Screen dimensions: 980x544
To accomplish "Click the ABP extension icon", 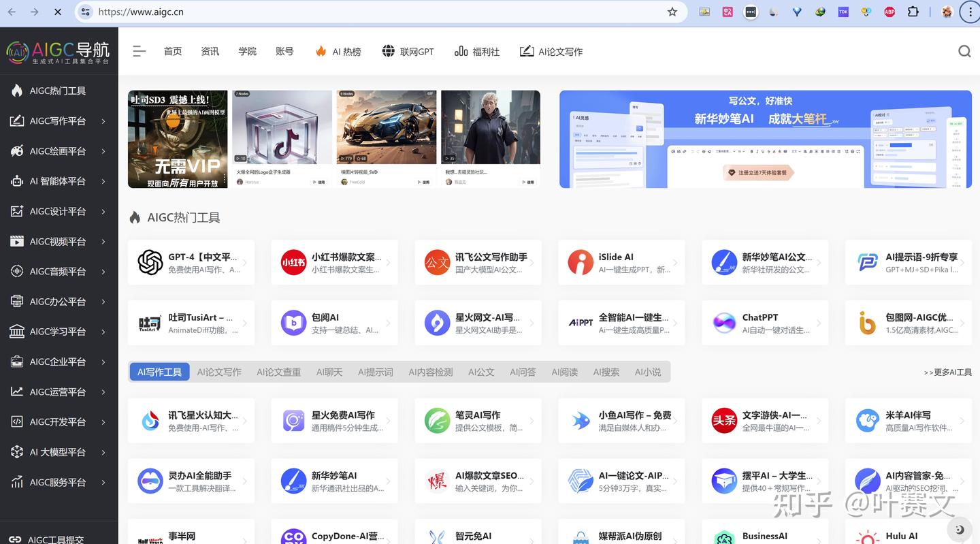I will pyautogui.click(x=889, y=12).
